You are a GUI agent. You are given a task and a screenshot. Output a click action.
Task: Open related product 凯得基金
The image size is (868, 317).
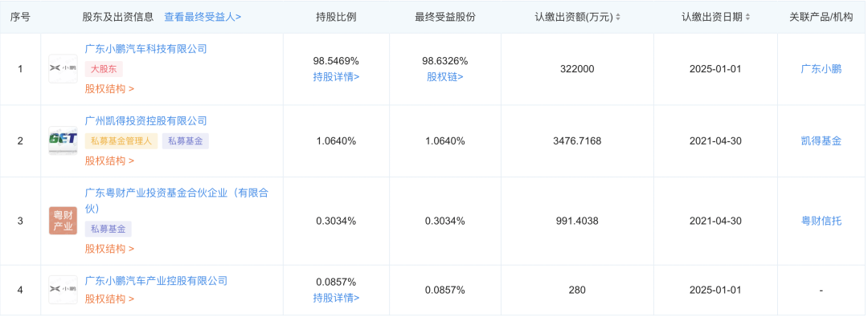821,141
